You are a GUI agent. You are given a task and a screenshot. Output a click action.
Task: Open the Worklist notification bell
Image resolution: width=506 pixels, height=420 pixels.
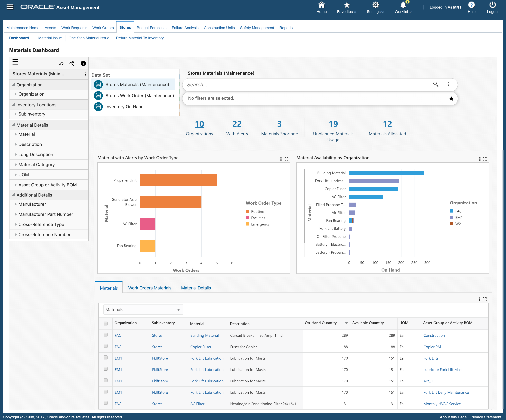(x=402, y=5)
